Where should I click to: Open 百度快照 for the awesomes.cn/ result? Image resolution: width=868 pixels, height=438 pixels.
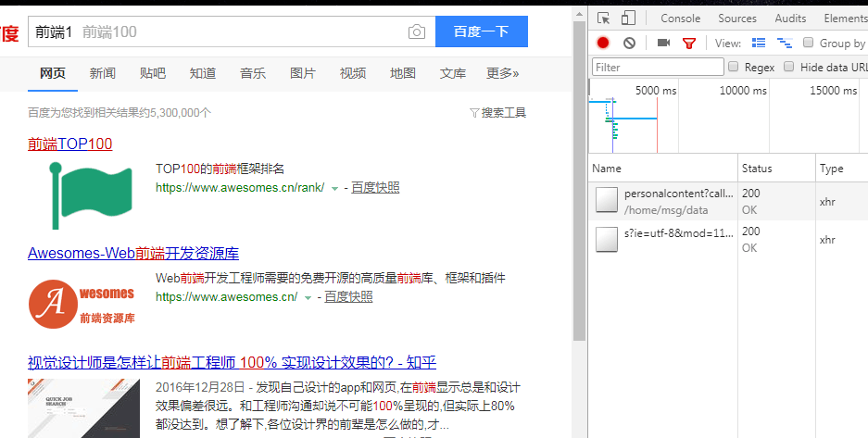pyautogui.click(x=348, y=297)
